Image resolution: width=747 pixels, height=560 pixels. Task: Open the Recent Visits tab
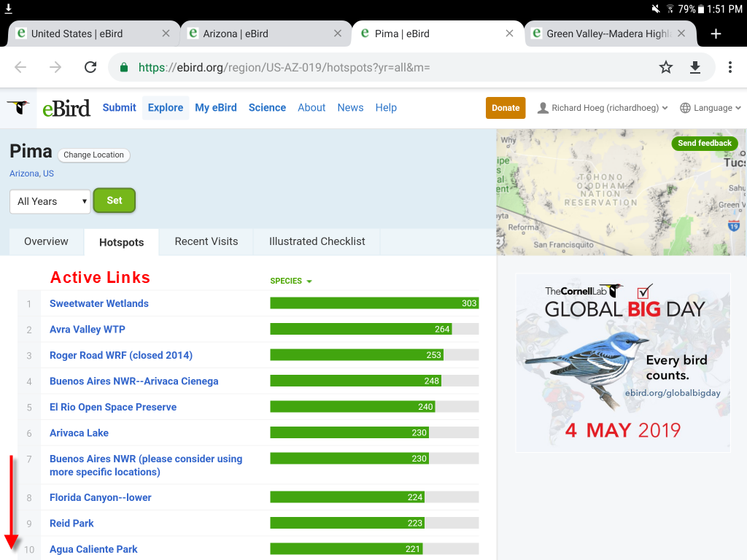pos(206,241)
